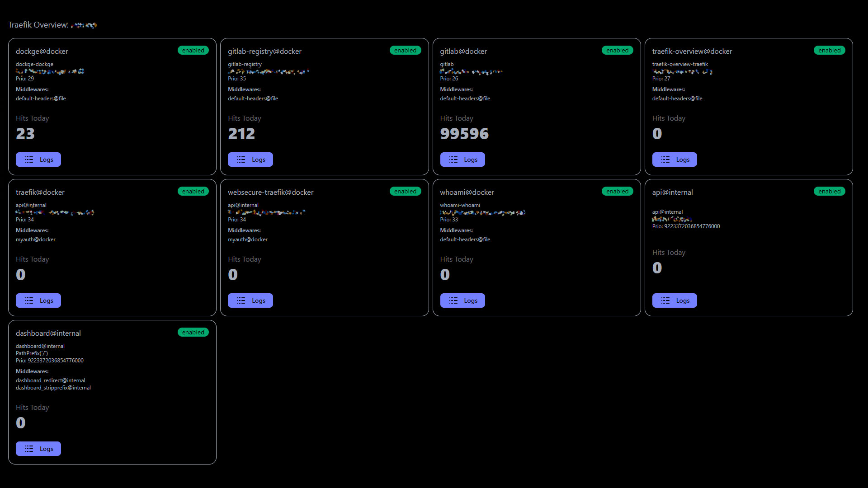Click the list icon in whoami@docker Logs button
The image size is (868, 488).
click(453, 300)
